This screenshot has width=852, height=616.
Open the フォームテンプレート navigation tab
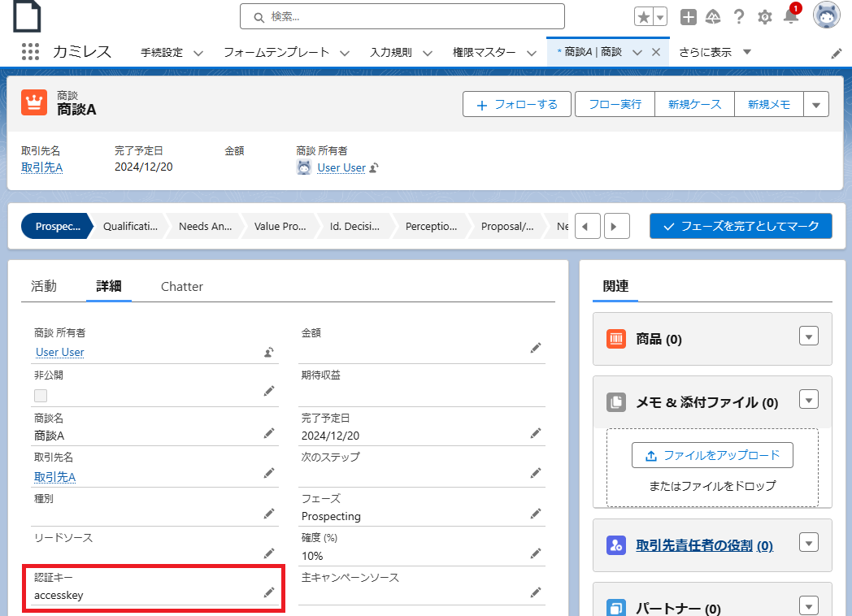click(x=276, y=53)
